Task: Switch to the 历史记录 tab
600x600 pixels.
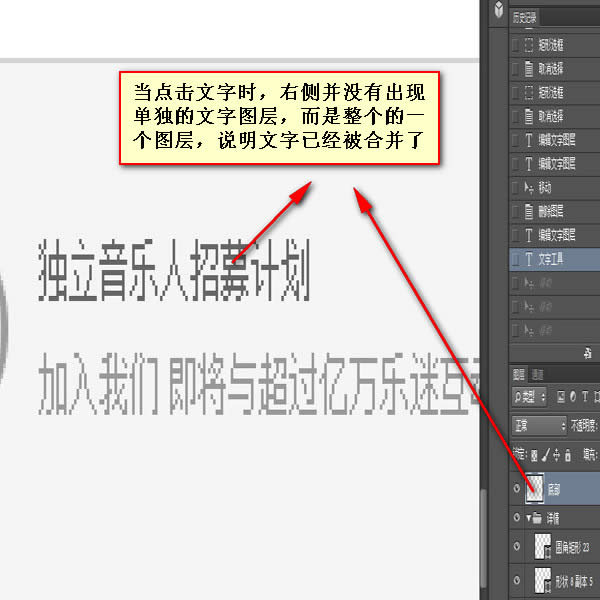Action: [525, 18]
